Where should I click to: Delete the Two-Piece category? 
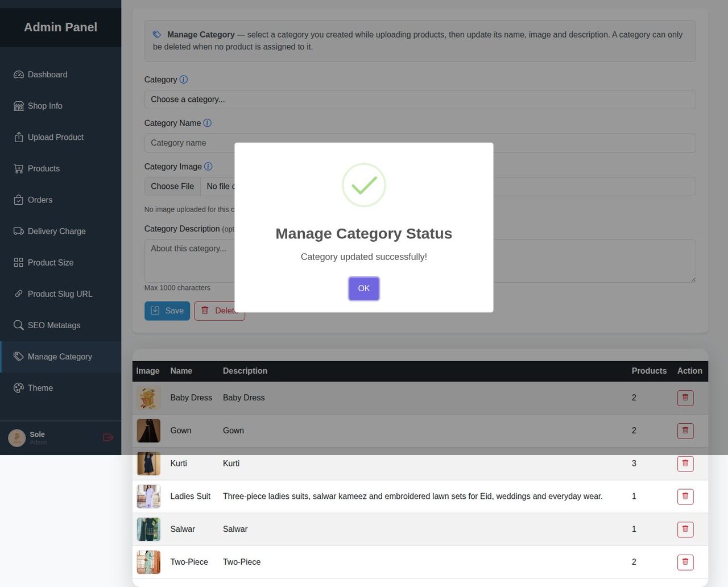(x=685, y=563)
